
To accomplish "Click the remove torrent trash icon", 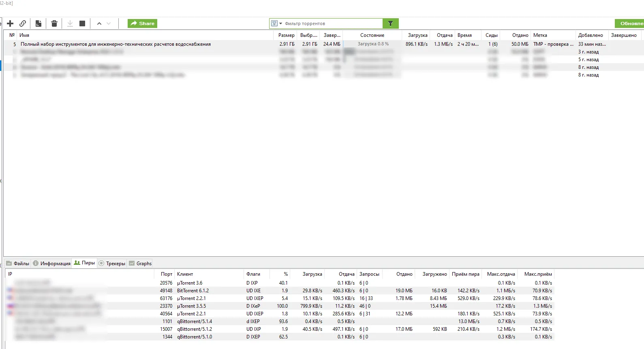I will coord(54,23).
